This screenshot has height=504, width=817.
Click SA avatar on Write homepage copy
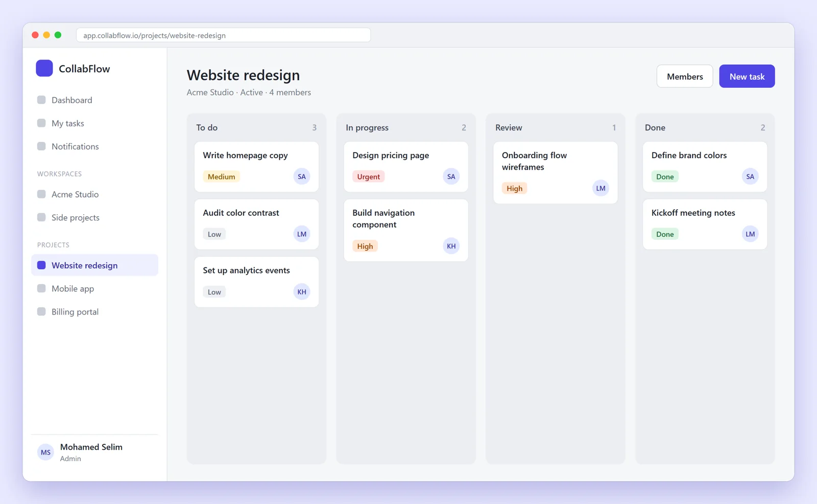click(x=302, y=177)
